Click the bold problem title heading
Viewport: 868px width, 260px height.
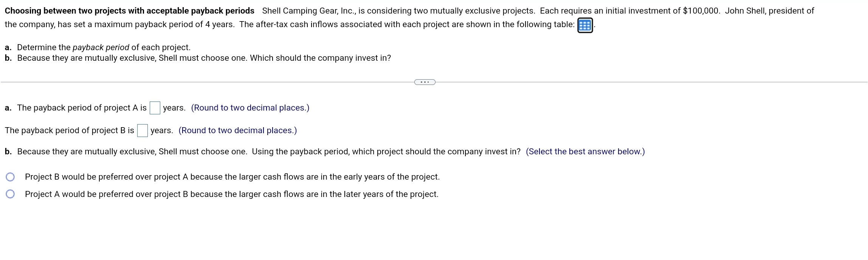point(129,11)
